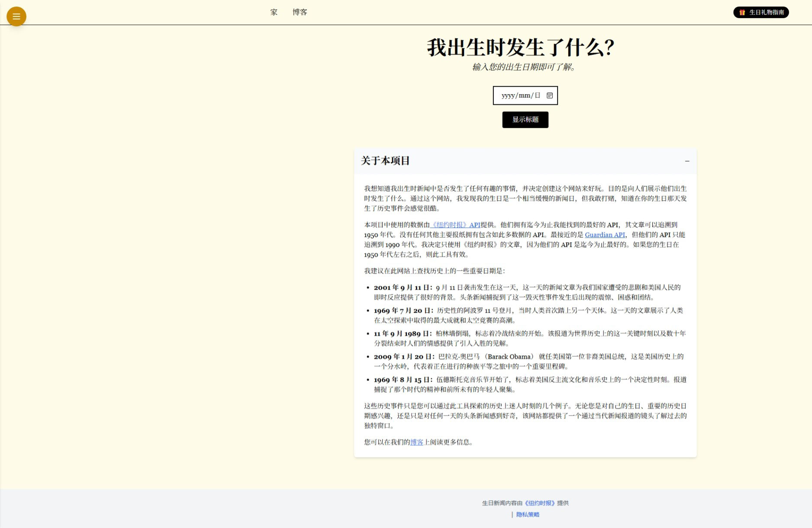
Task: Click the 关于本项目 section header
Action: (x=385, y=160)
